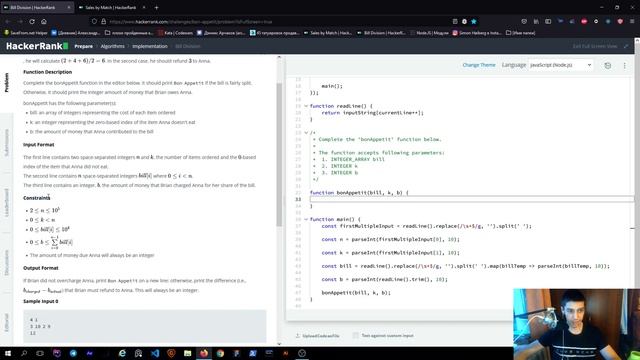
Task: Close the Sales by Match browser tab
Action: click(x=144, y=7)
